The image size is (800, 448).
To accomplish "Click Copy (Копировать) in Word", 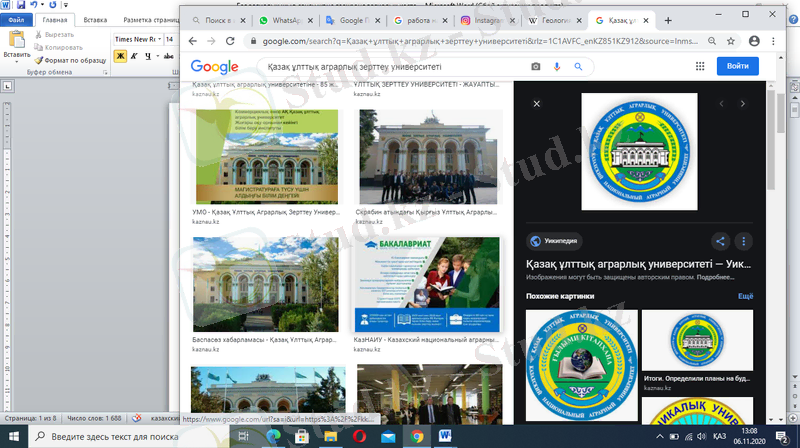I will tap(58, 47).
